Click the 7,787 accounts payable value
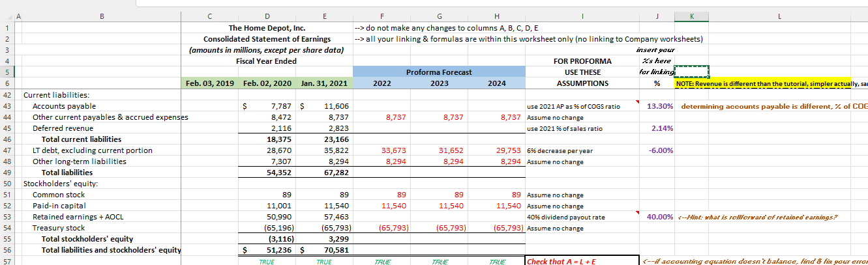 point(280,105)
